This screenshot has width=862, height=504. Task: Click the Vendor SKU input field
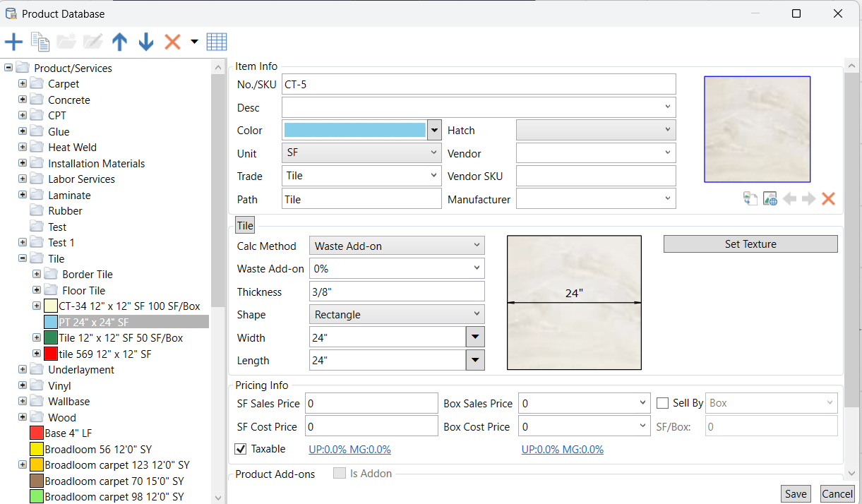pos(596,176)
